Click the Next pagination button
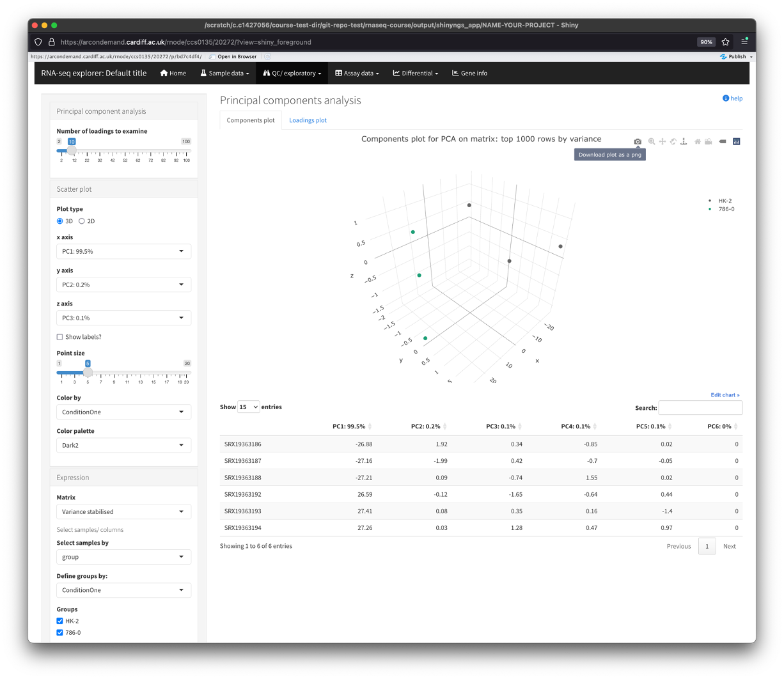 click(x=729, y=546)
